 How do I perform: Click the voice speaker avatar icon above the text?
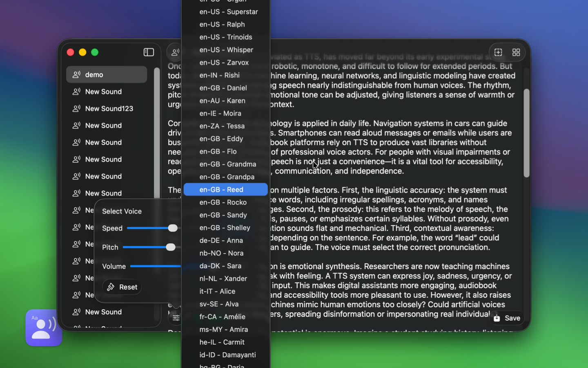tap(174, 52)
